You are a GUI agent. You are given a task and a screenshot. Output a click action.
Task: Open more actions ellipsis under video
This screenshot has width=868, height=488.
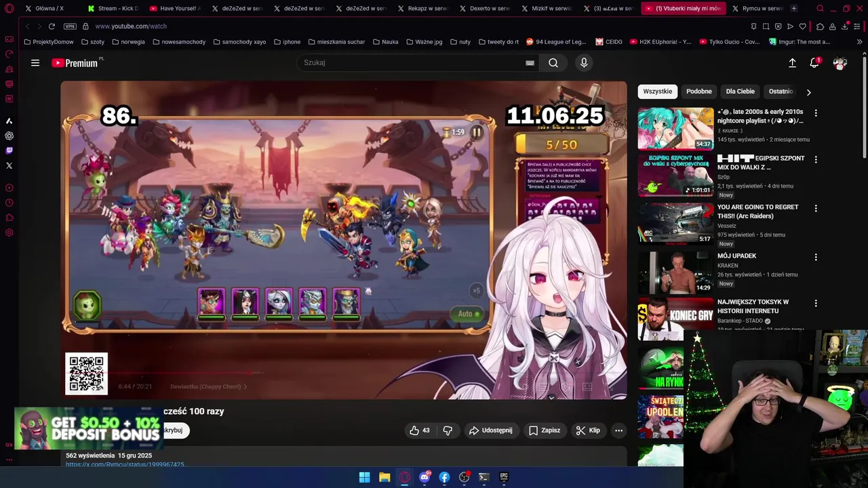(x=618, y=430)
